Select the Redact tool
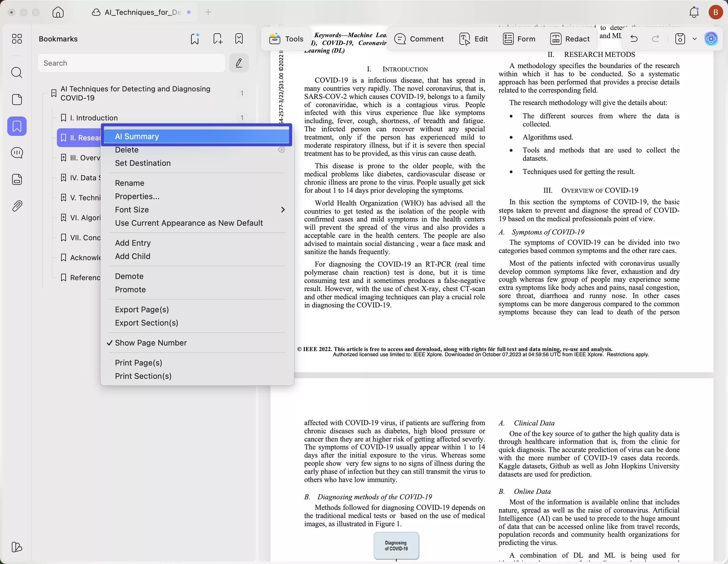 point(570,39)
